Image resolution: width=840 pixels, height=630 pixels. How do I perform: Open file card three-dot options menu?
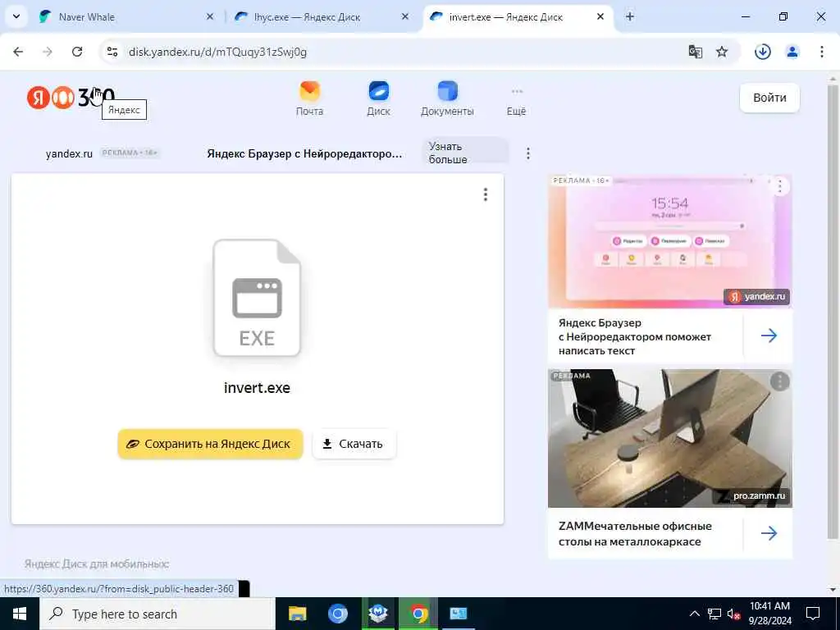(x=486, y=194)
